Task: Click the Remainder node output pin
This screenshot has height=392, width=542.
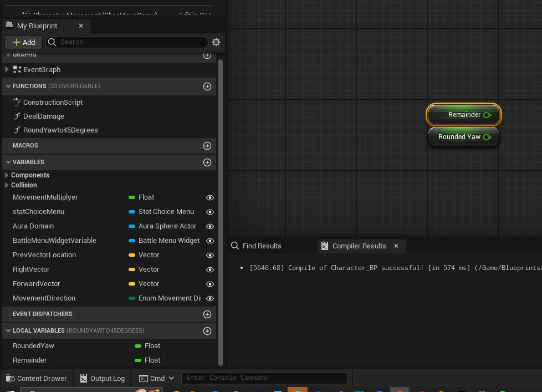Action: point(487,115)
